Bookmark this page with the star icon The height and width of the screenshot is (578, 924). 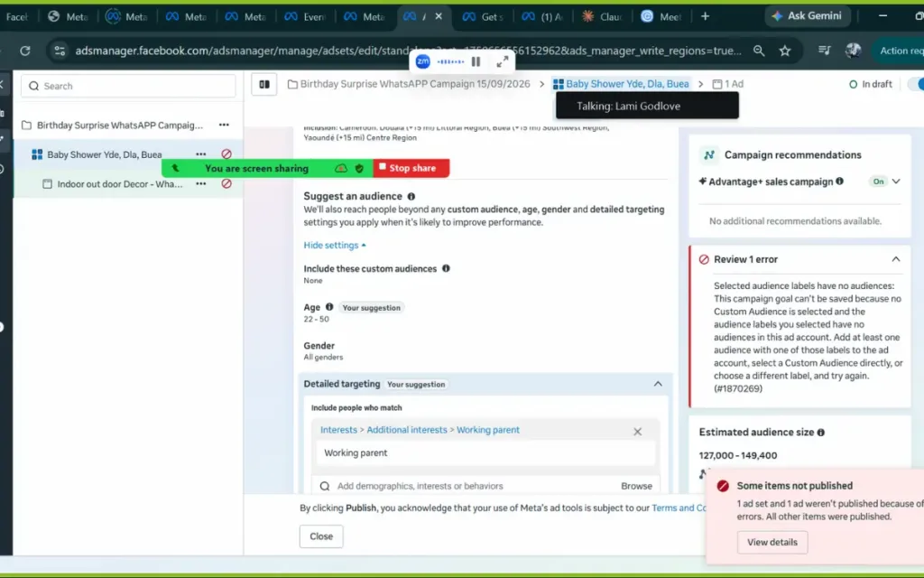[785, 51]
